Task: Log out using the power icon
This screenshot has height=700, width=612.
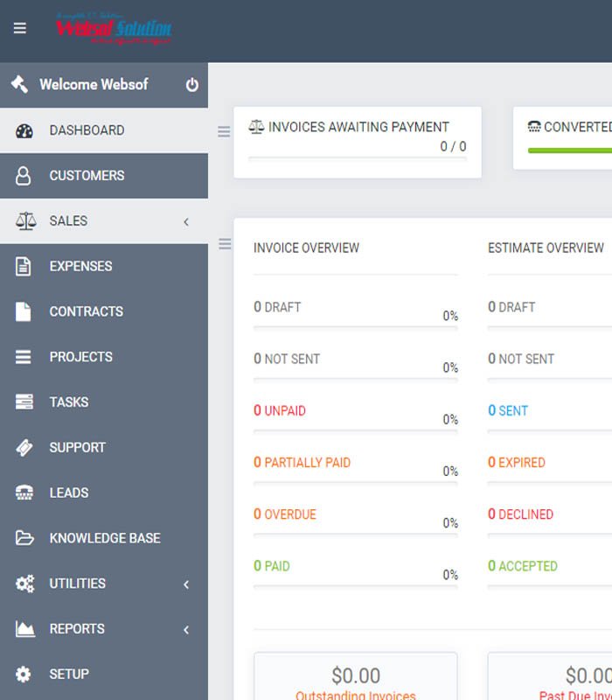Action: click(191, 84)
